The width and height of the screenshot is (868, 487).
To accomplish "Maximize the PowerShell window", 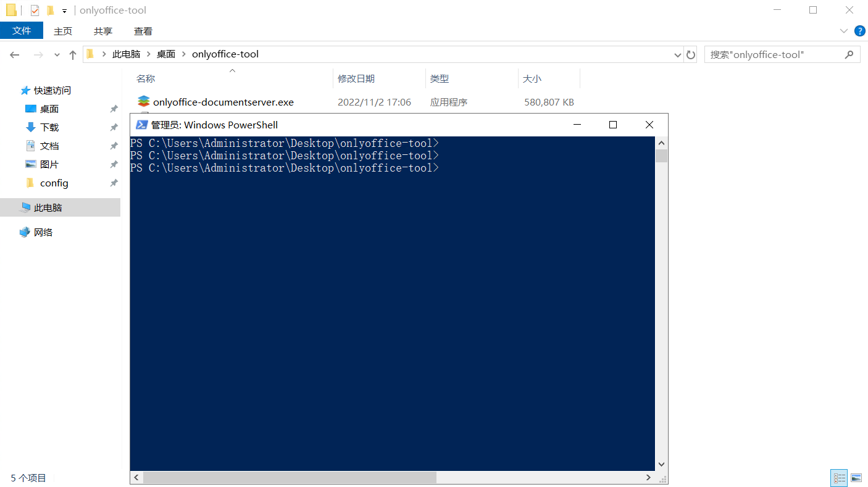I will (613, 125).
